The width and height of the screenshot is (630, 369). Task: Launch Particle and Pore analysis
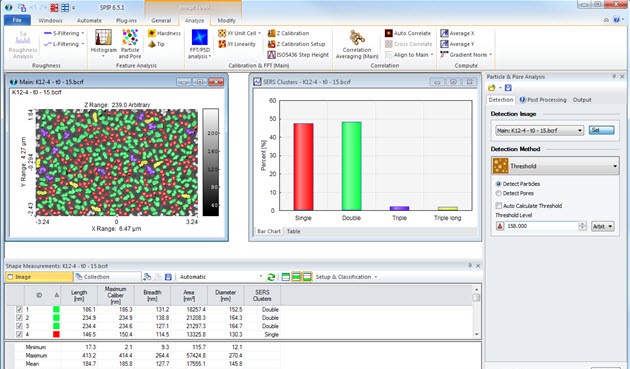(130, 43)
